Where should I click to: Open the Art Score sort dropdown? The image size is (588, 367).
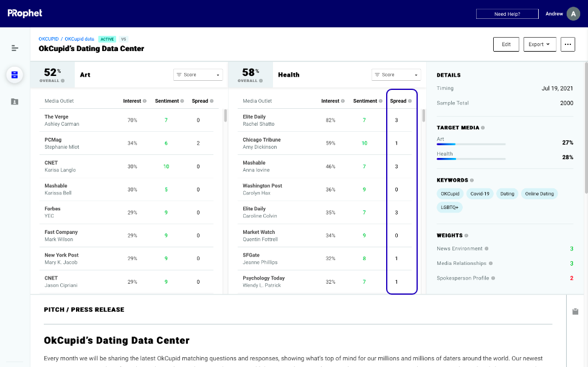tap(198, 75)
